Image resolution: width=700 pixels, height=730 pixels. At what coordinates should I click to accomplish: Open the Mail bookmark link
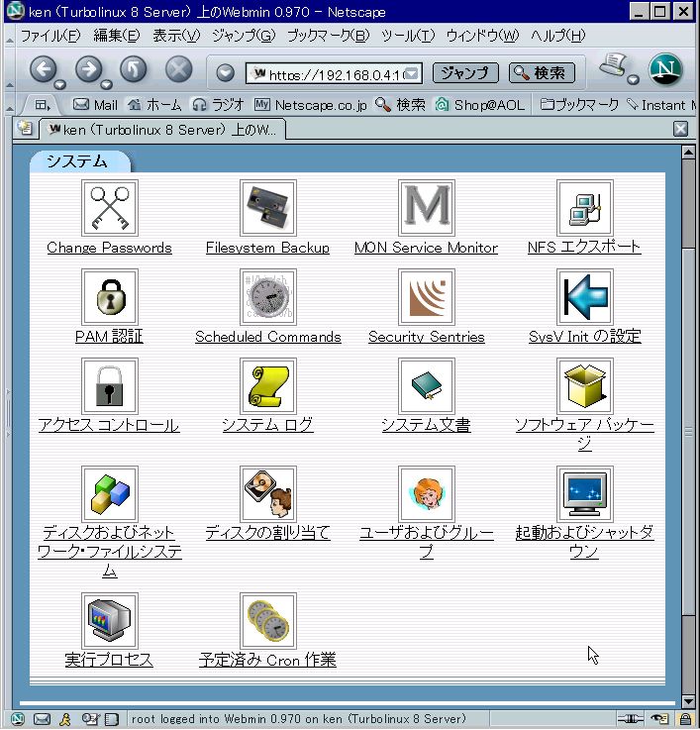point(95,105)
